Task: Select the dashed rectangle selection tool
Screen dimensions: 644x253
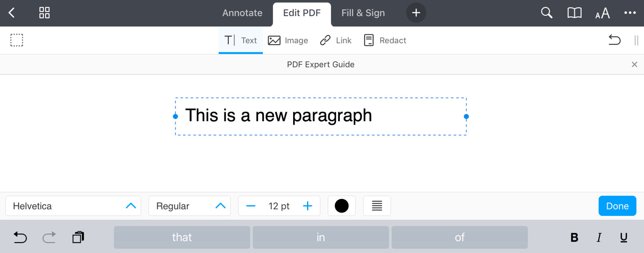Action: pos(17,40)
